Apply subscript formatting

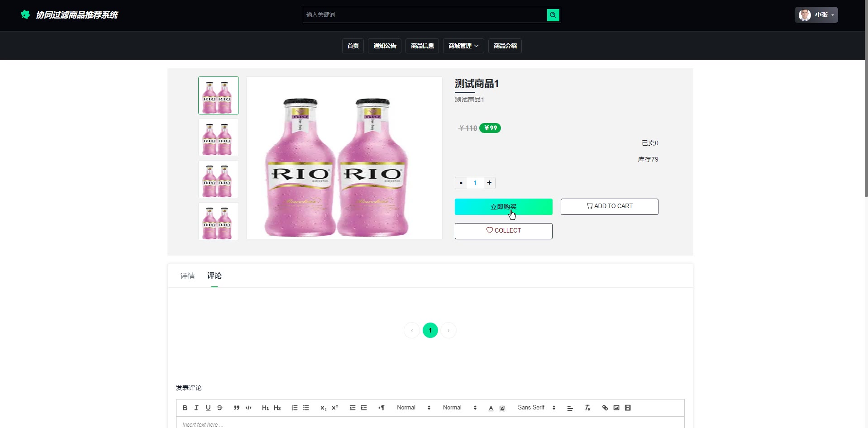323,408
